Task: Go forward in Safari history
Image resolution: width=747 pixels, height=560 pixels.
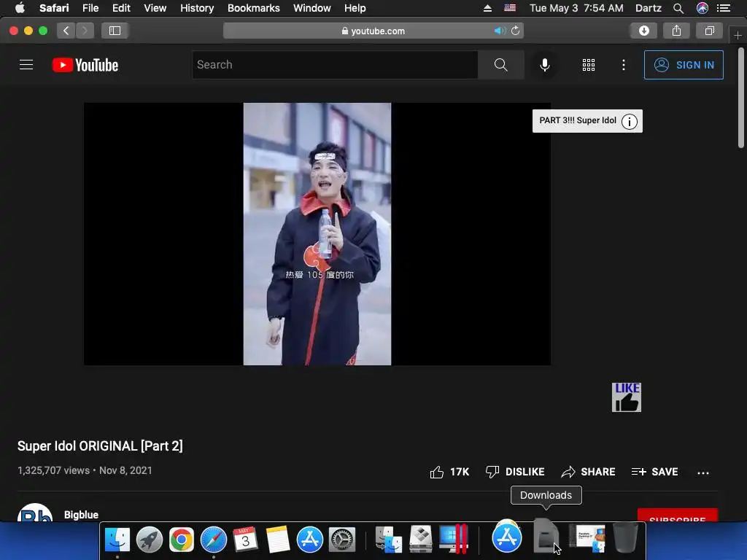Action: click(x=85, y=31)
